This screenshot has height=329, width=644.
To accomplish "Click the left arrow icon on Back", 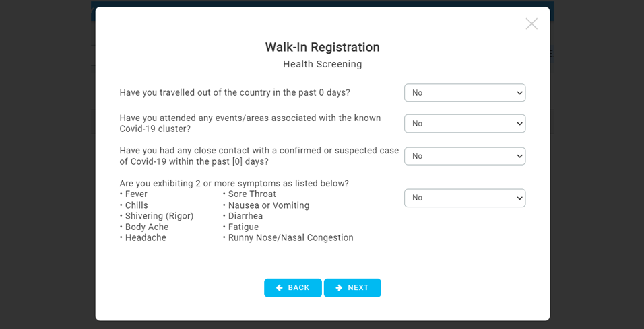I will 280,287.
